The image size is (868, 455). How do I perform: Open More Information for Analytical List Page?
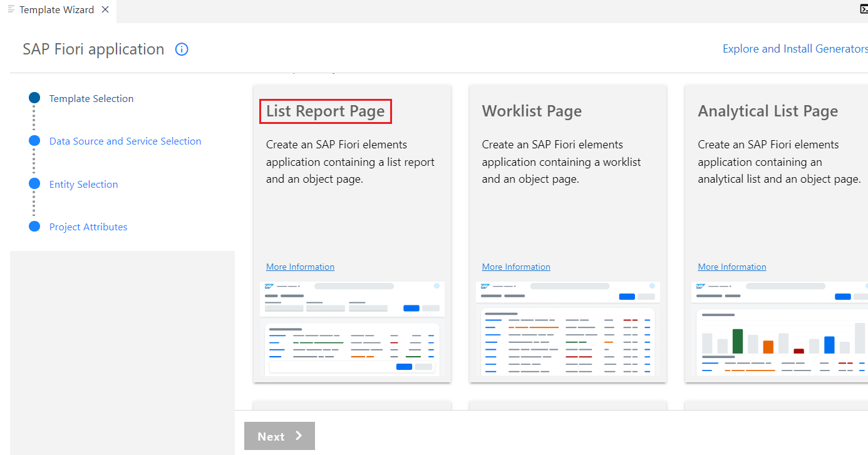point(732,267)
